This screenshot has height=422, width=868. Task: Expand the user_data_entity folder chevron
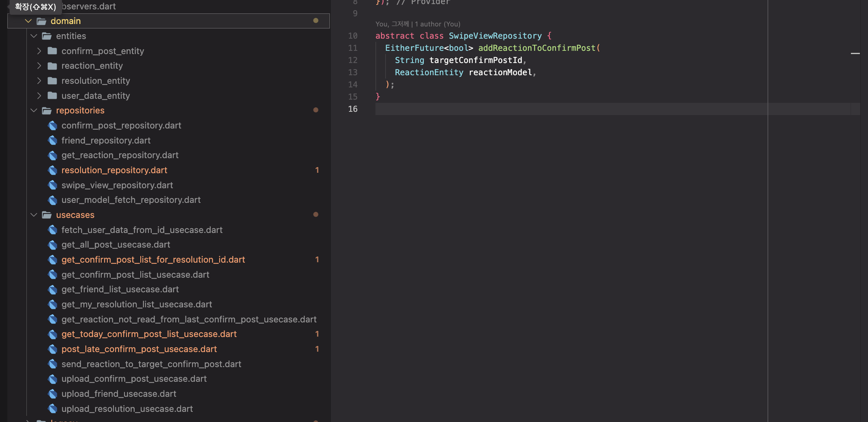[x=39, y=96]
